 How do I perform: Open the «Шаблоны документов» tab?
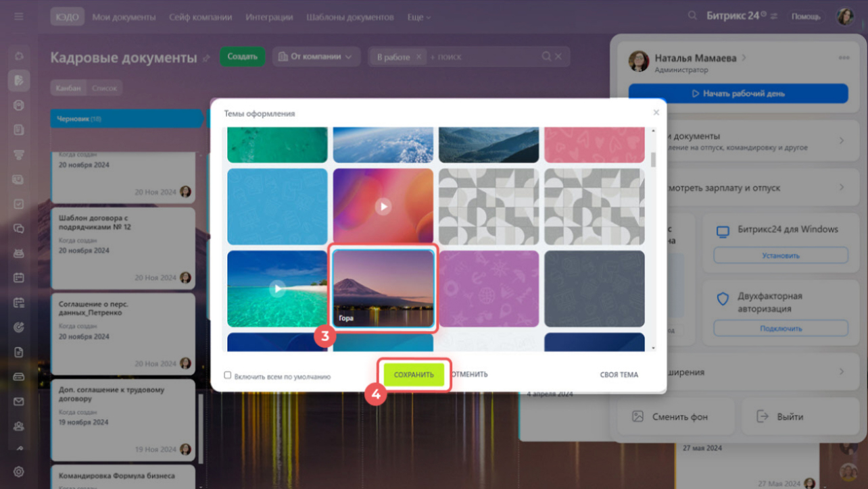click(x=349, y=17)
